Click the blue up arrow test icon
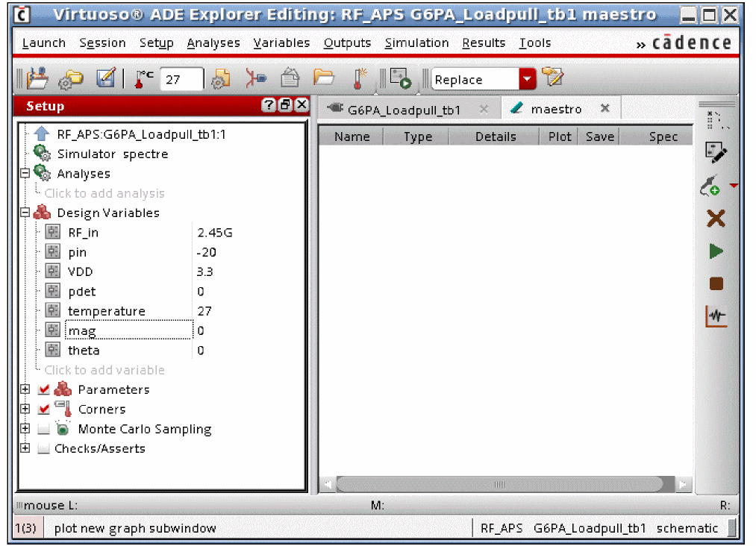Viewport: 756px width, 546px height. tap(42, 134)
